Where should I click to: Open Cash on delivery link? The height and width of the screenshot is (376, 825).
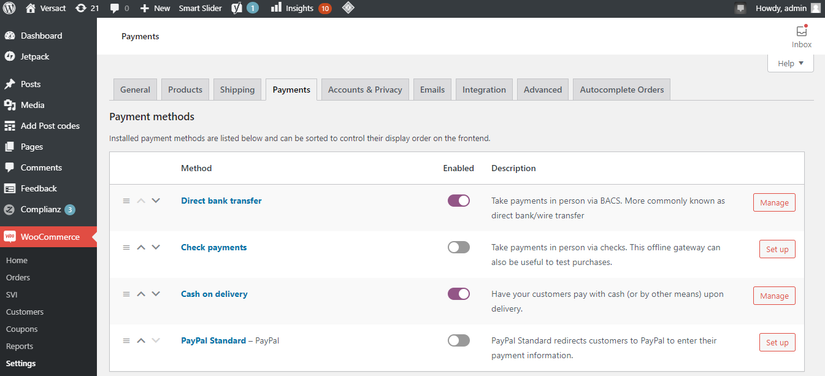(214, 294)
